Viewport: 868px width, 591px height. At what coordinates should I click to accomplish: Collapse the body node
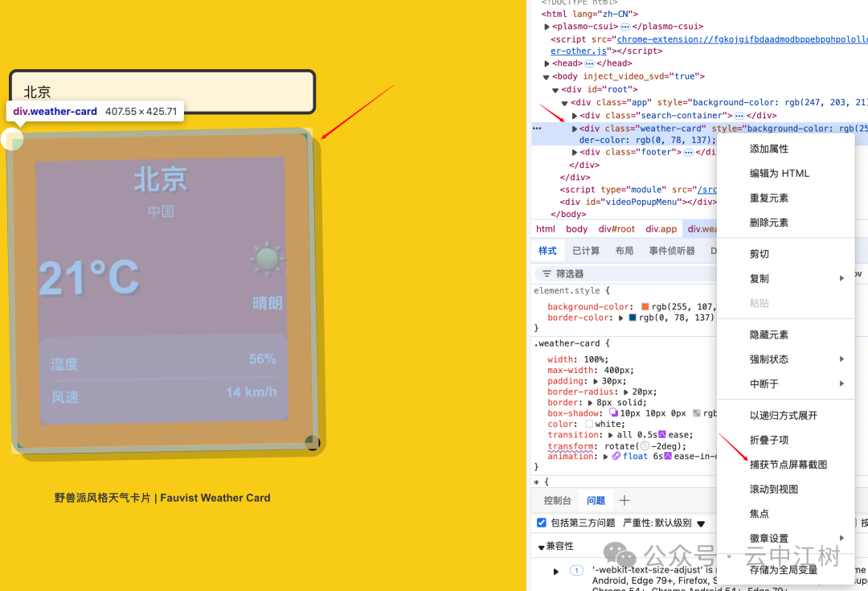[547, 77]
